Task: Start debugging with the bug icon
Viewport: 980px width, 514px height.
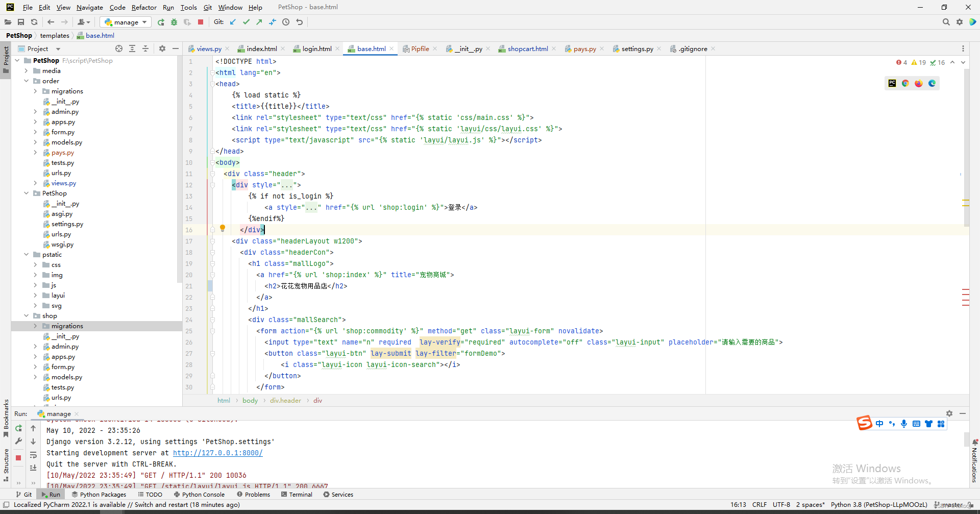Action: tap(174, 22)
